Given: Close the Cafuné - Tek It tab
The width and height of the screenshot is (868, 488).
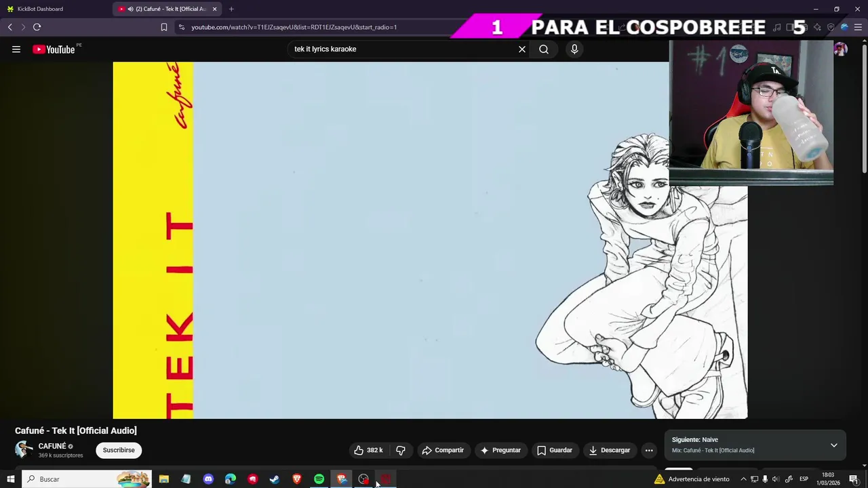Looking at the screenshot, I should [214, 9].
